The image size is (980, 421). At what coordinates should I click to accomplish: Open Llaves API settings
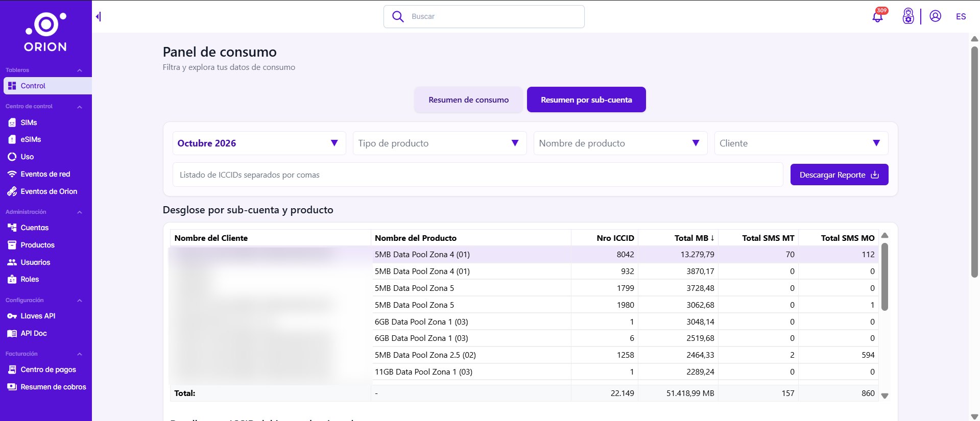pos(38,316)
